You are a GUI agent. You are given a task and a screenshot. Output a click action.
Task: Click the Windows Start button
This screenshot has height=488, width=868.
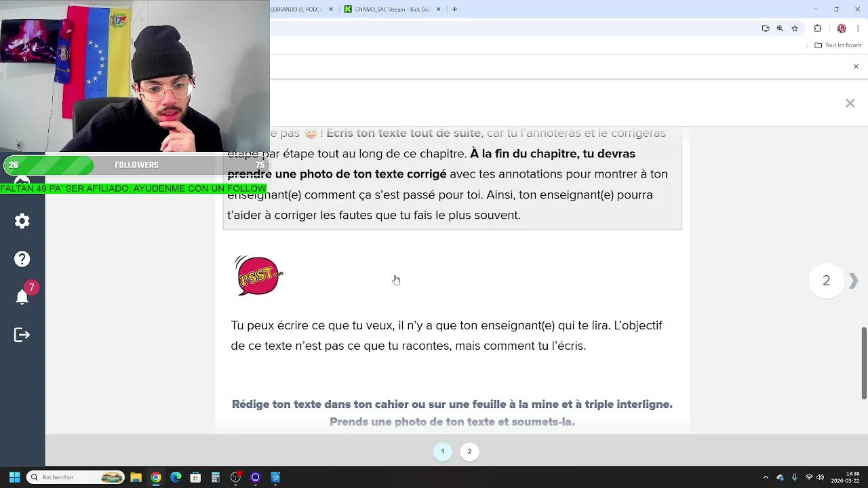[x=14, y=477]
